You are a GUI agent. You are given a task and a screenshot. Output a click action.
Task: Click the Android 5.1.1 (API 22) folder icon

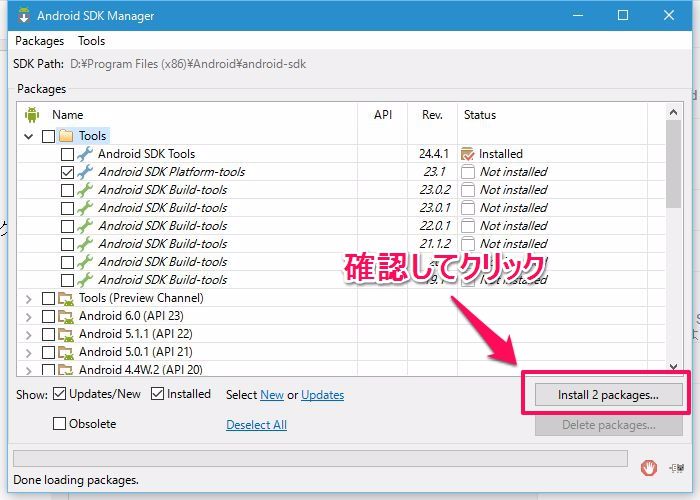tap(66, 334)
